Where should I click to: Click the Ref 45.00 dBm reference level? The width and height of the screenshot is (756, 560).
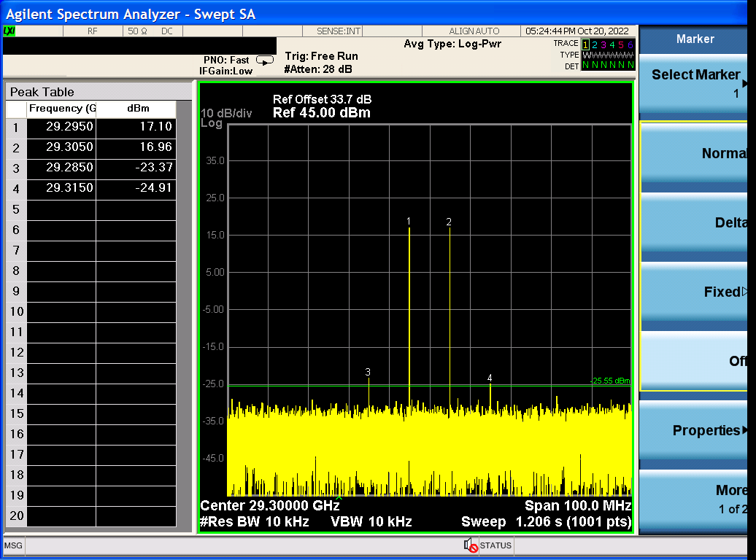(322, 113)
